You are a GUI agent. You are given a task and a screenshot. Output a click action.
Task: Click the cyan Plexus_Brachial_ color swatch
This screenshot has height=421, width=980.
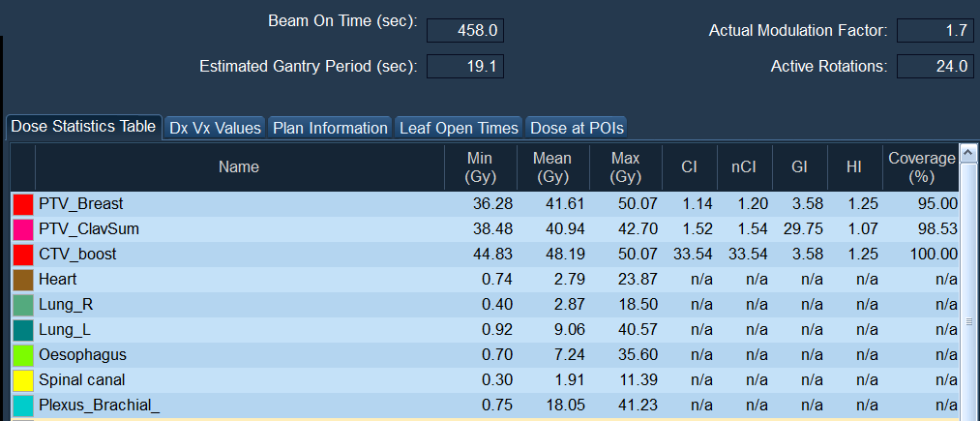coord(22,406)
